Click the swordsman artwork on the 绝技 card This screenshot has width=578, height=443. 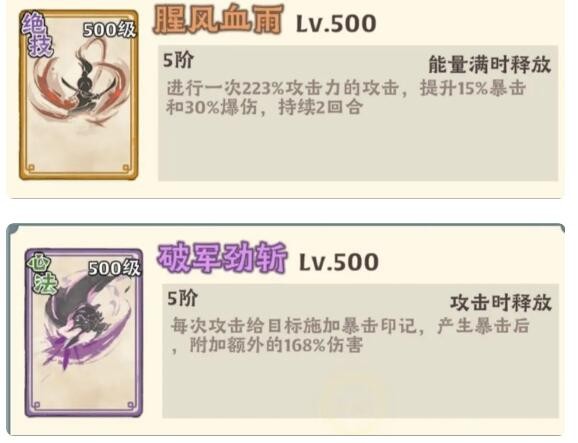tap(81, 83)
